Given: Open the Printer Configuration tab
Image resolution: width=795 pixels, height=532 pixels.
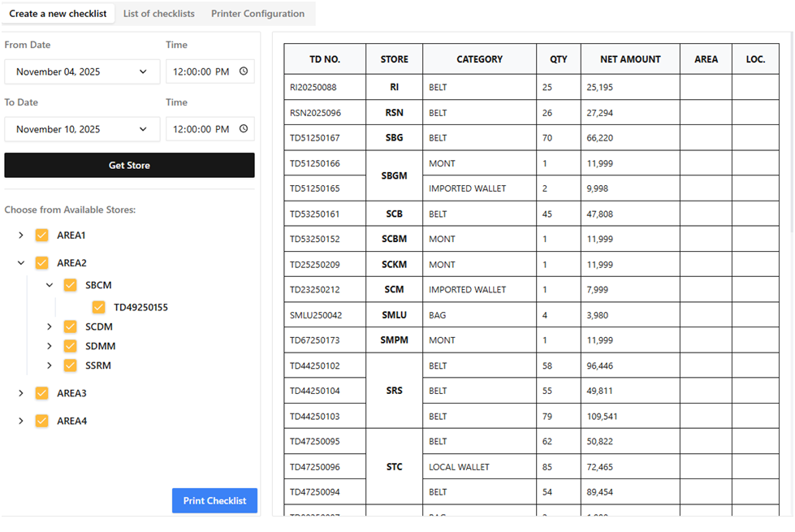Looking at the screenshot, I should 257,14.
